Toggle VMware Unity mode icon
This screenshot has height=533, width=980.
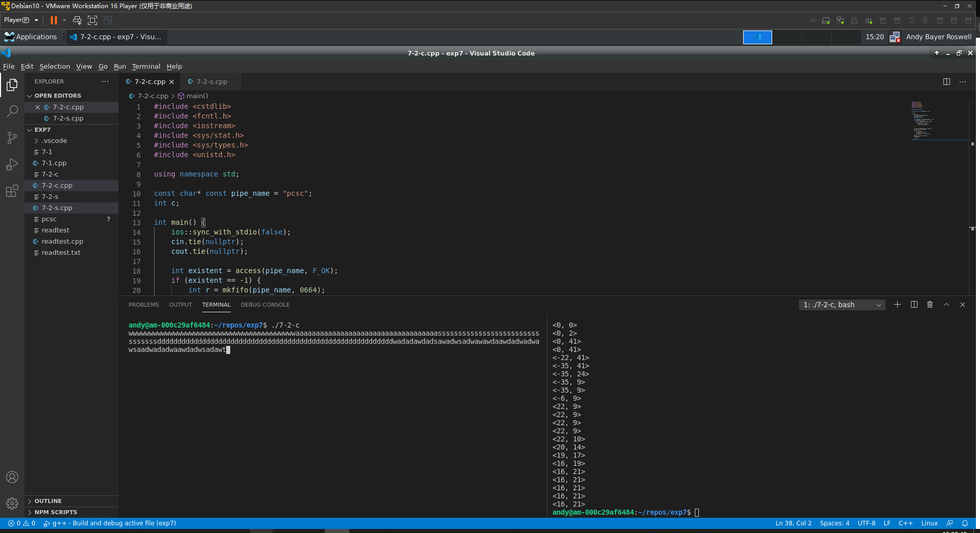click(x=108, y=20)
